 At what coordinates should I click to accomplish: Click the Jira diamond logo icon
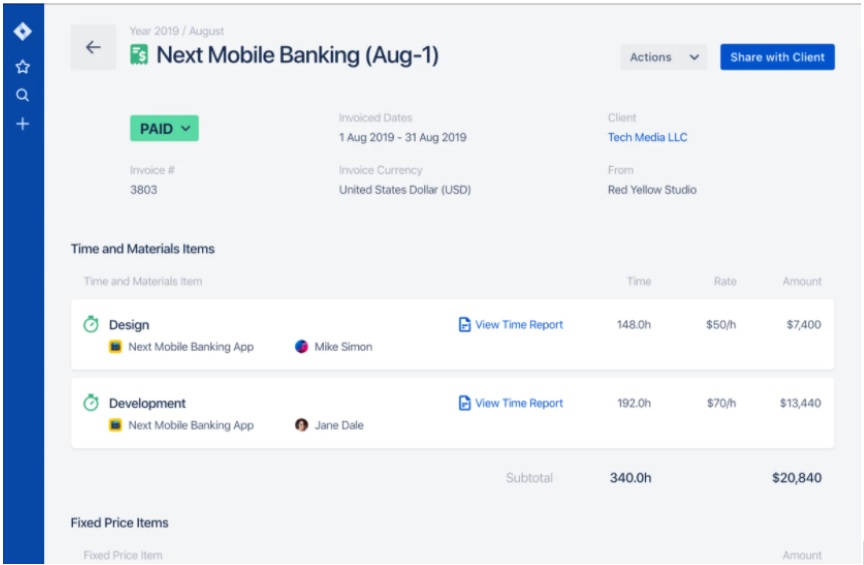[22, 32]
